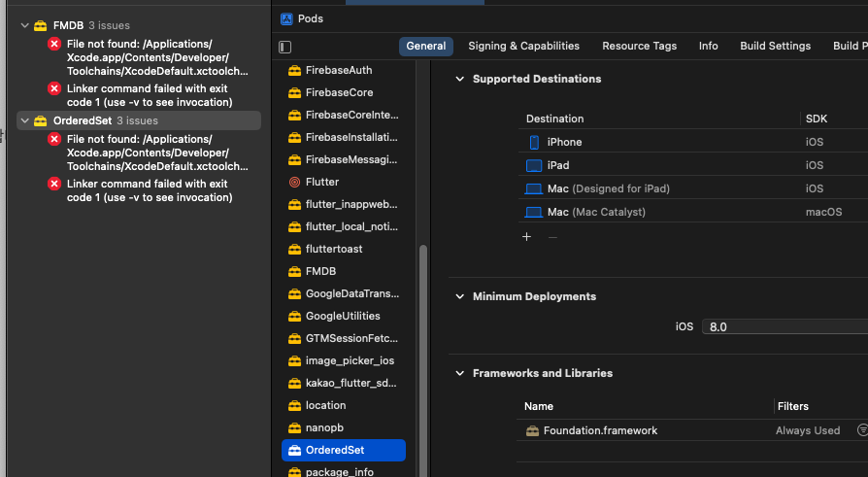The image size is (868, 477).
Task: Click the GoogleUtilities toolbox icon
Action: pos(294,317)
